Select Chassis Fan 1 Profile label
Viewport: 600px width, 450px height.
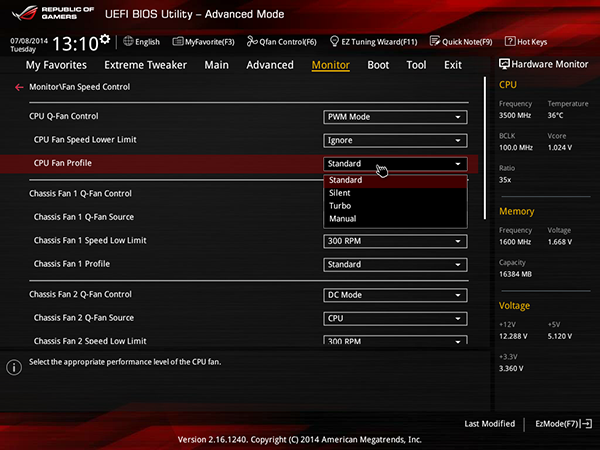point(72,264)
